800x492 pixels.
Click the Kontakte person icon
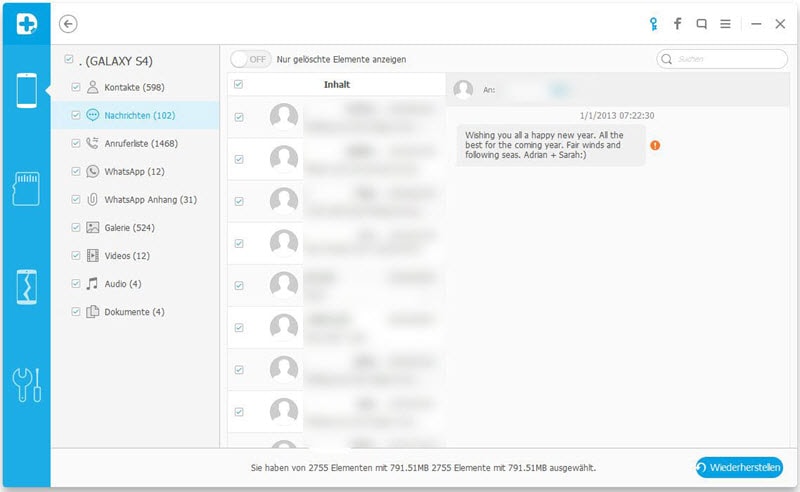tap(92, 87)
